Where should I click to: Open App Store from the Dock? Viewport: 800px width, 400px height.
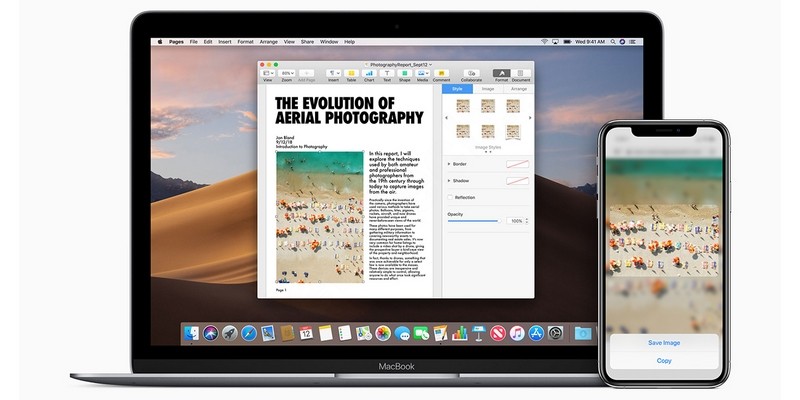tap(536, 333)
